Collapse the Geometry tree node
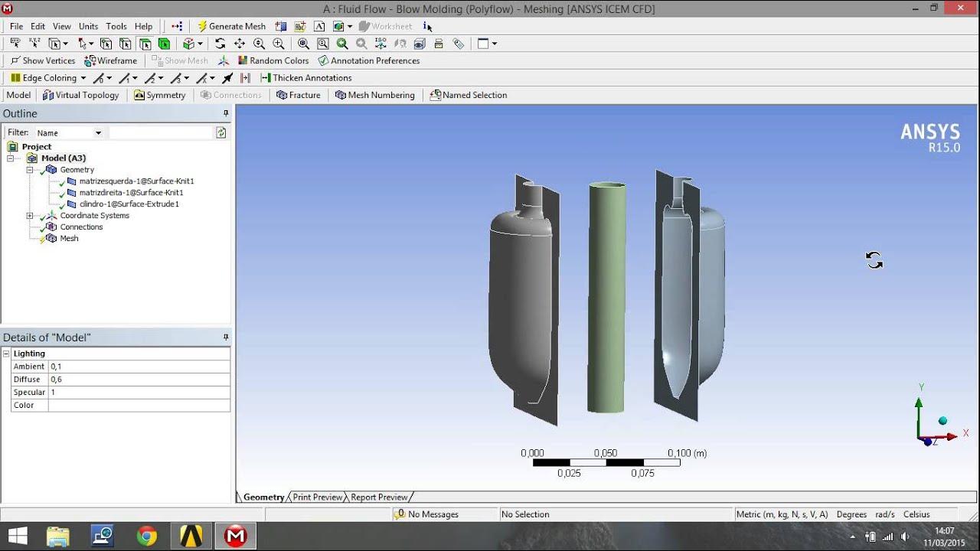Image resolution: width=980 pixels, height=551 pixels. (x=30, y=170)
